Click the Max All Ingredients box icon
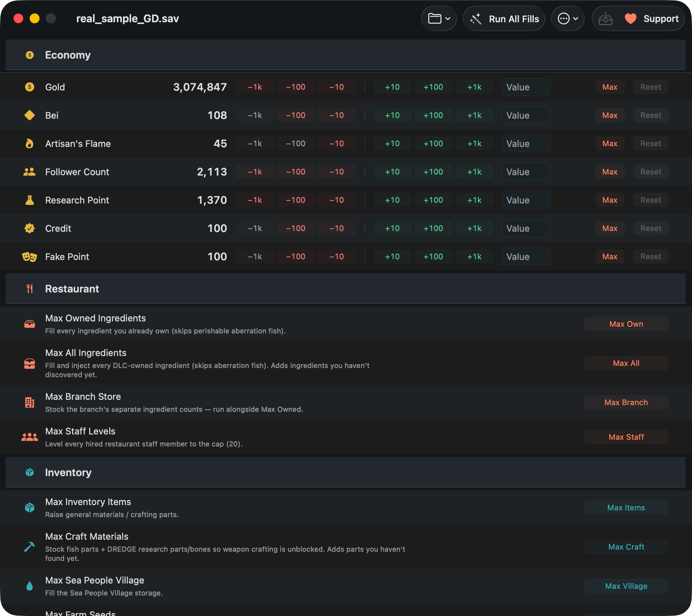The height and width of the screenshot is (616, 692). coord(30,363)
